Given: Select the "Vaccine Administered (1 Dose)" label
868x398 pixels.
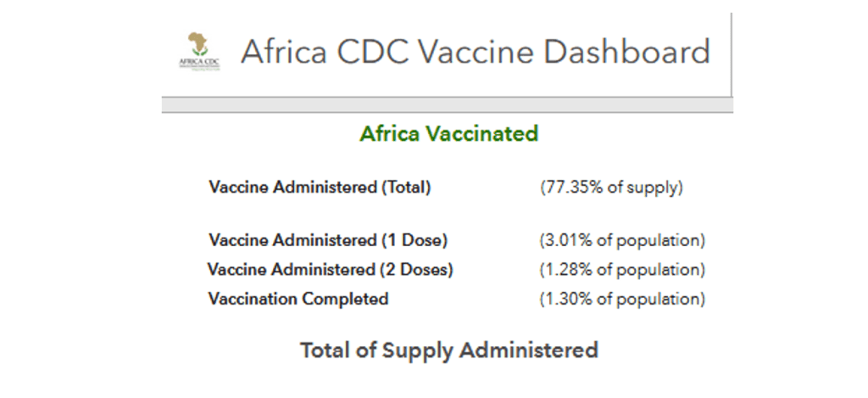Looking at the screenshot, I should (x=328, y=240).
